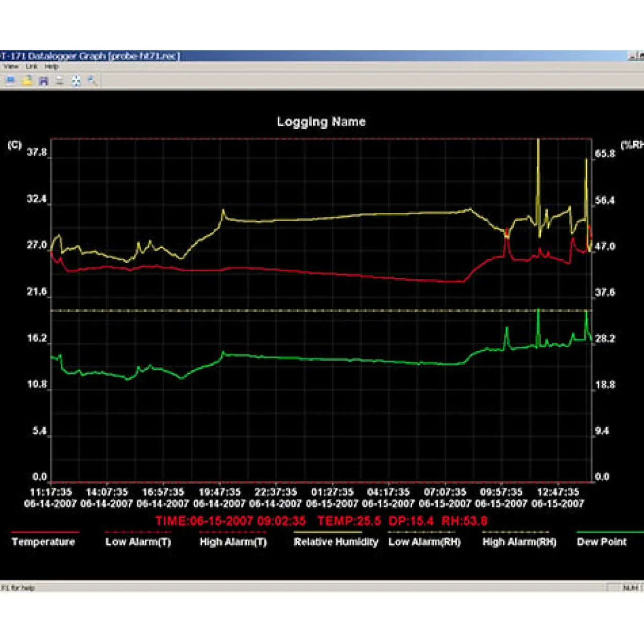The height and width of the screenshot is (644, 644).
Task: Click the 12:47:35 time axis label
Action: [558, 492]
